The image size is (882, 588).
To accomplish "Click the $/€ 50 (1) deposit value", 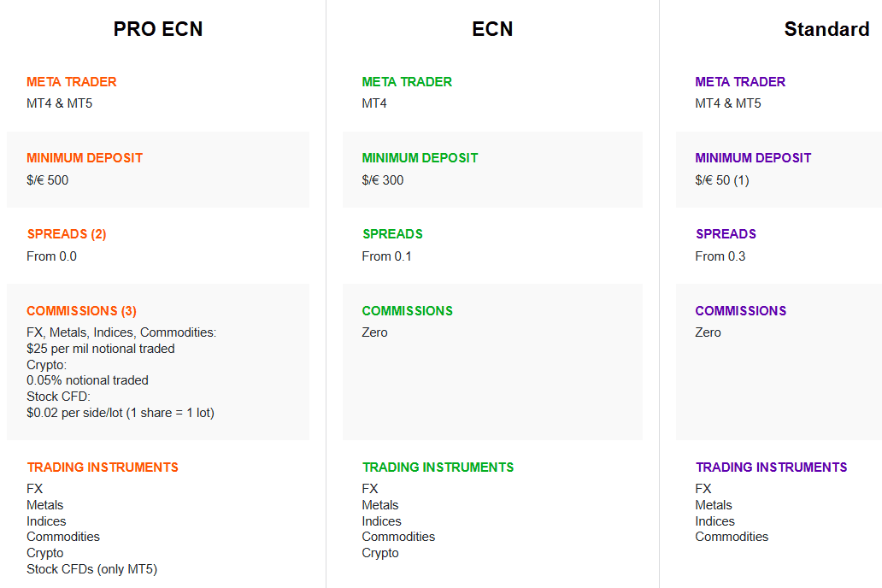I will pos(722,180).
